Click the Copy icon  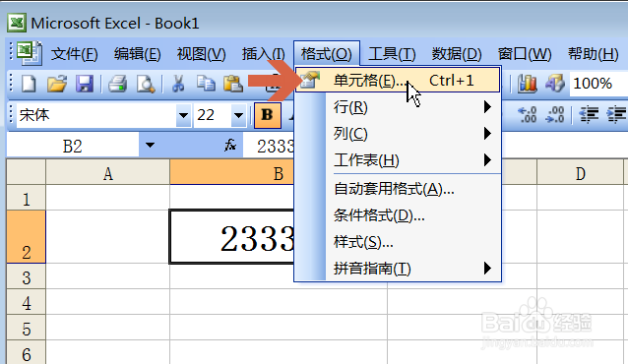point(206,84)
